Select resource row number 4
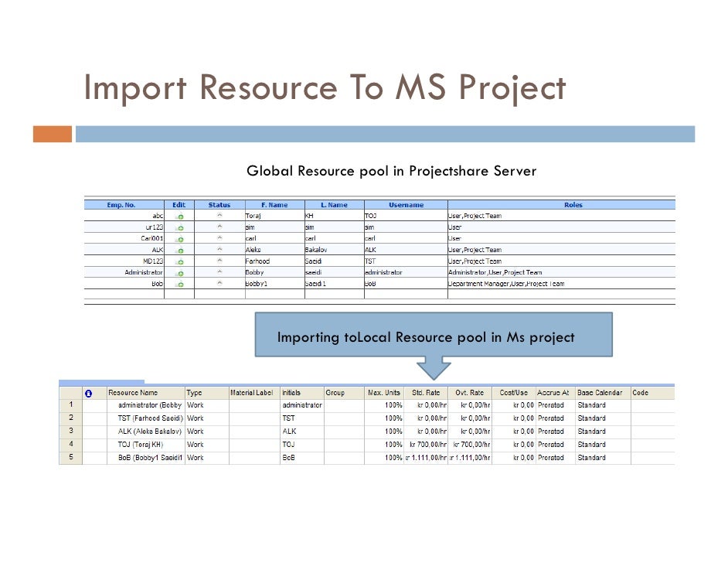728x563 pixels. click(x=71, y=445)
